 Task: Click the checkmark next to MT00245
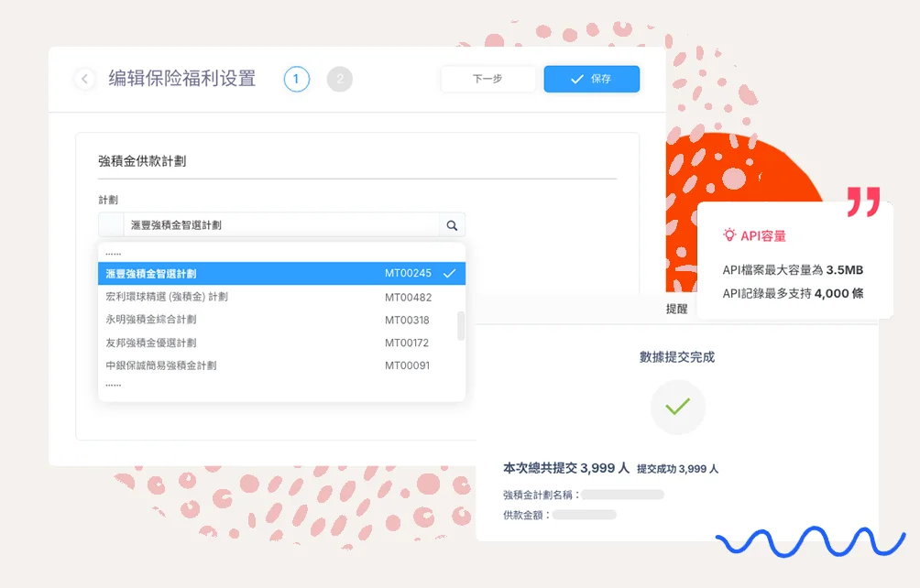coord(449,274)
